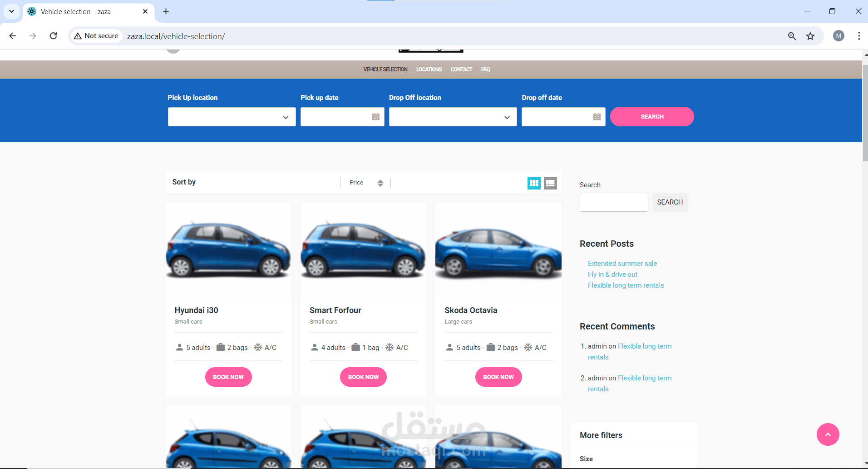Click the A/C snowflake icon on Hyundai i30
This screenshot has width=868, height=469.
[258, 347]
